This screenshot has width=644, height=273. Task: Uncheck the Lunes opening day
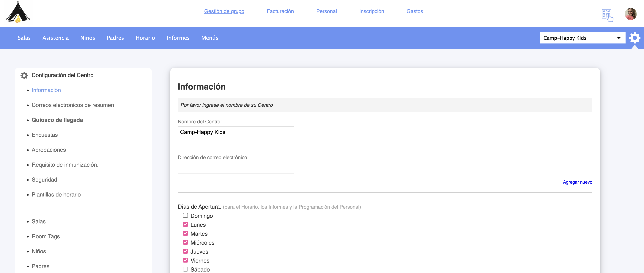185,224
